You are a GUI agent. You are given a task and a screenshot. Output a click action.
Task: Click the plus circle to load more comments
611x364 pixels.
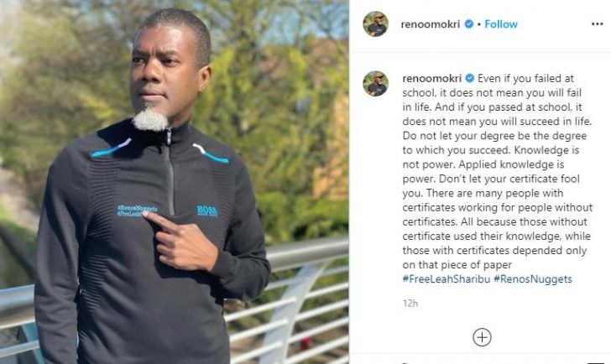pos(482,337)
